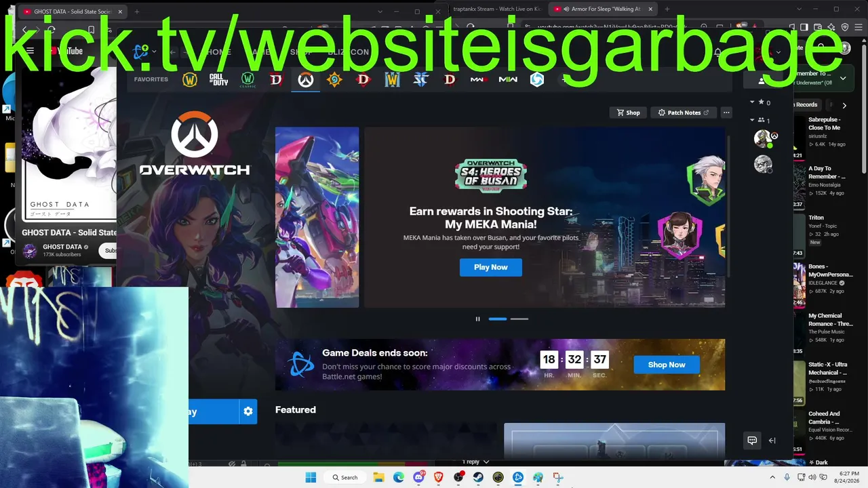Select the GHOST DATA Solid State Society browser tab
Screen dimensions: 868x488
pyautogui.click(x=73, y=12)
